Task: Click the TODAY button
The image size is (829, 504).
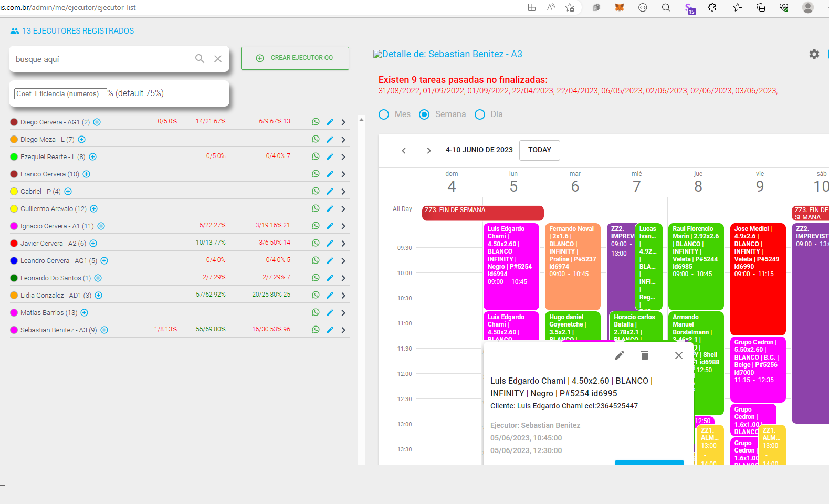Action: pos(539,150)
